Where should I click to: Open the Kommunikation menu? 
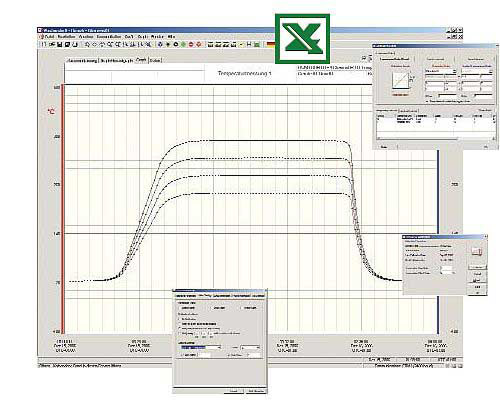pos(109,37)
